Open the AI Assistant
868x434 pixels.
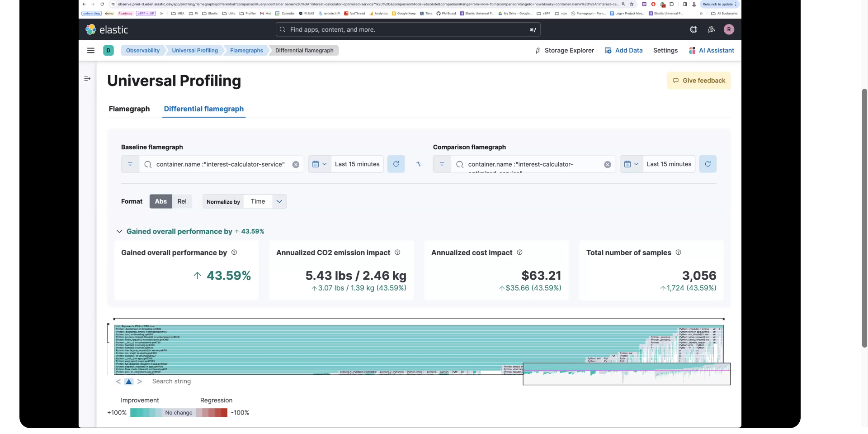pos(717,50)
